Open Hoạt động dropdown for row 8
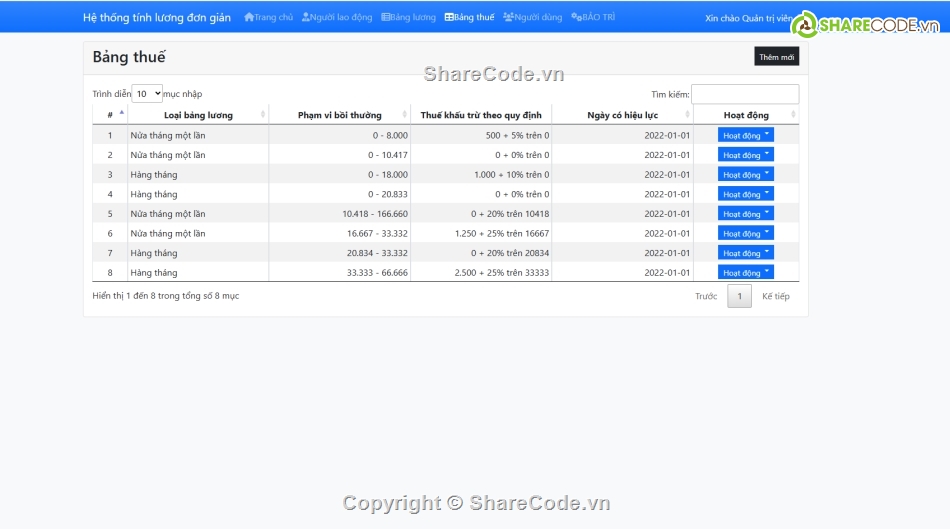Screen dimensions: 950x529 coord(745,272)
